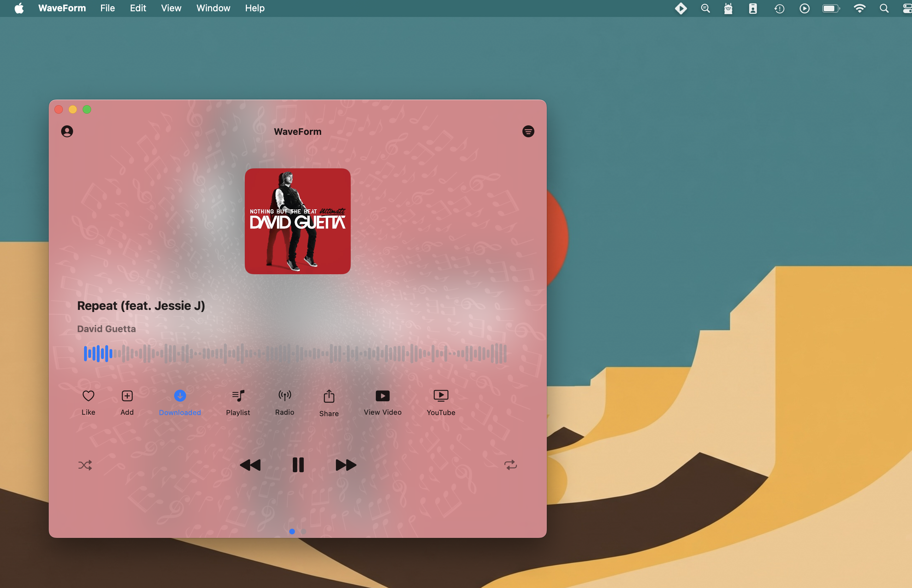Open the YouTube screen icon
Viewport: 912px width, 588px height.
point(441,396)
